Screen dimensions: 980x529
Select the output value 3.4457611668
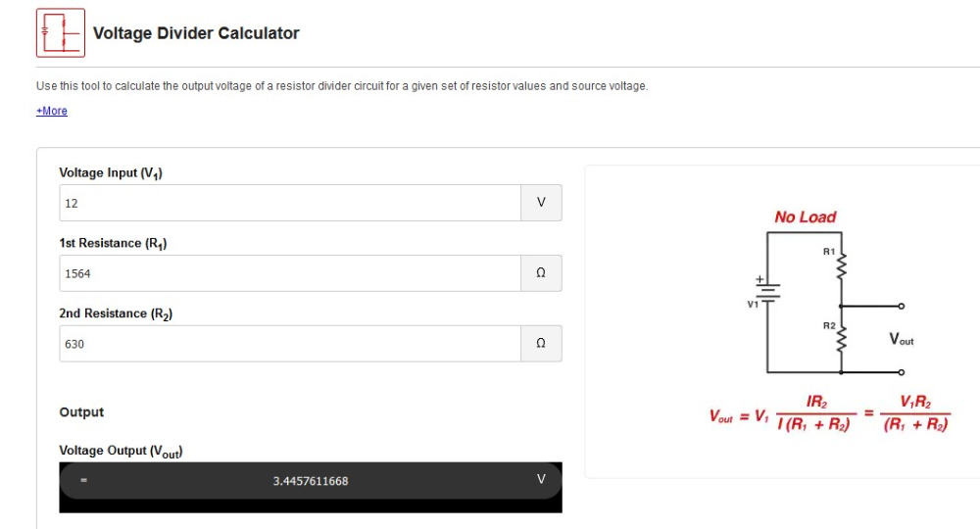[310, 481]
